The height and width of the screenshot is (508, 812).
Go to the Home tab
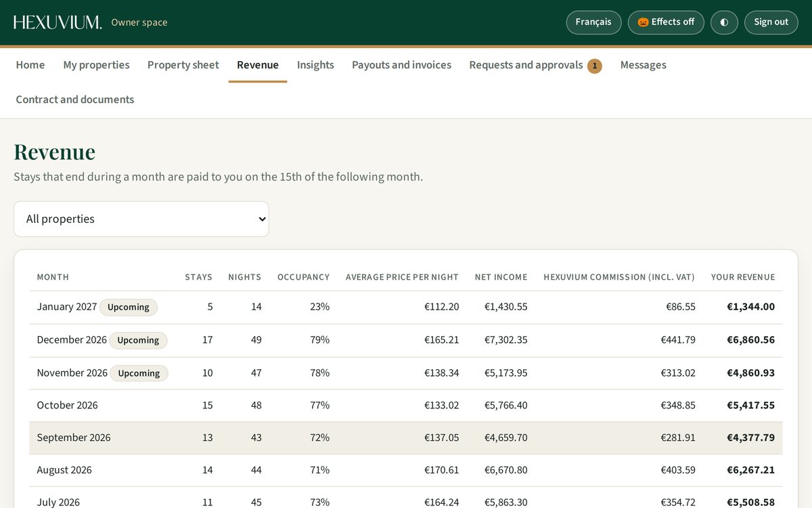pos(30,65)
